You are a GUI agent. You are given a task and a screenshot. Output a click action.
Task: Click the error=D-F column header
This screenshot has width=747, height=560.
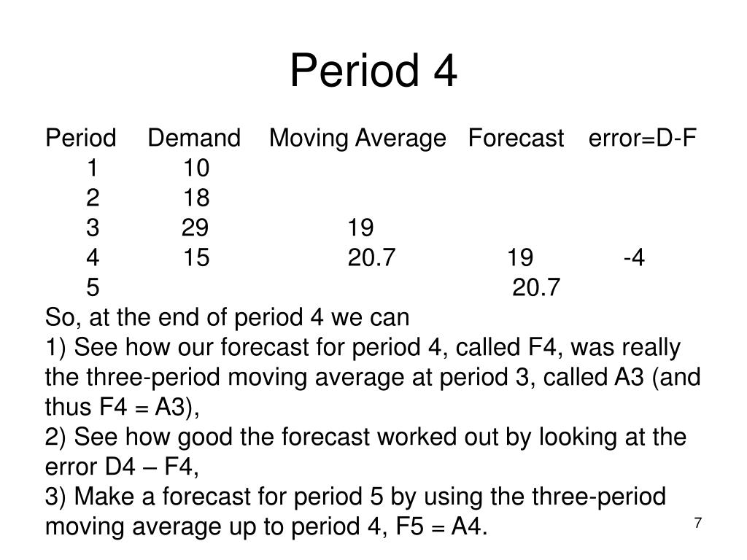643,138
